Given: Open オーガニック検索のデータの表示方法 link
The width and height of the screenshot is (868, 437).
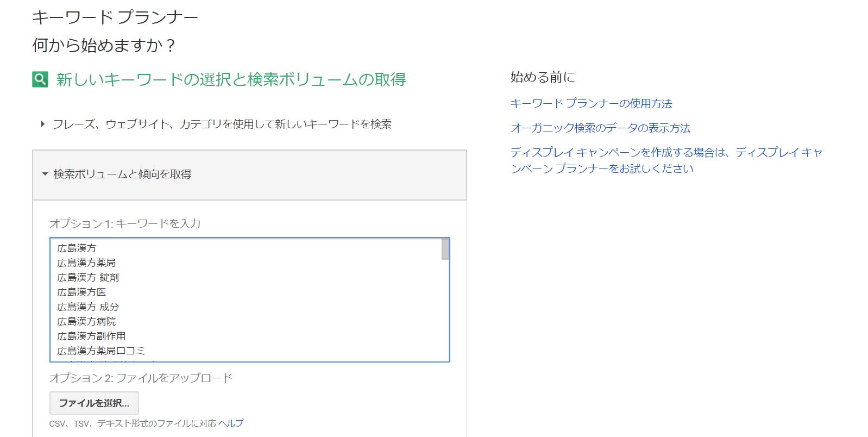Looking at the screenshot, I should [x=600, y=128].
